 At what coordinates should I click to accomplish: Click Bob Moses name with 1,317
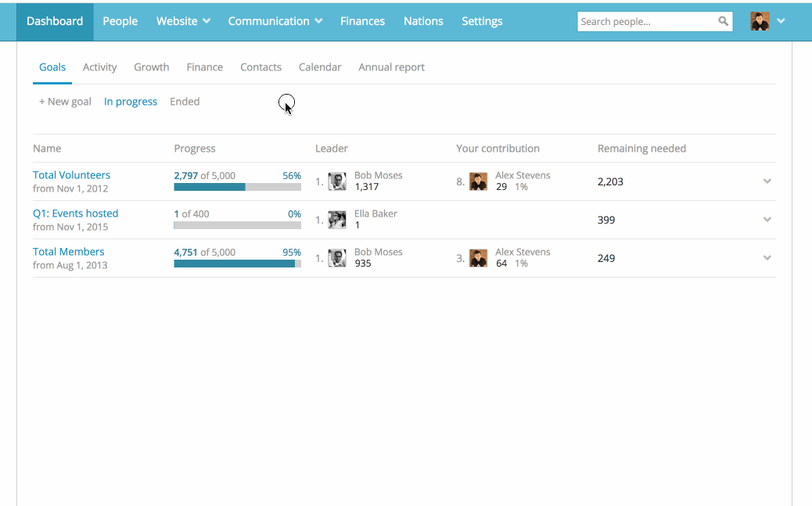[378, 175]
